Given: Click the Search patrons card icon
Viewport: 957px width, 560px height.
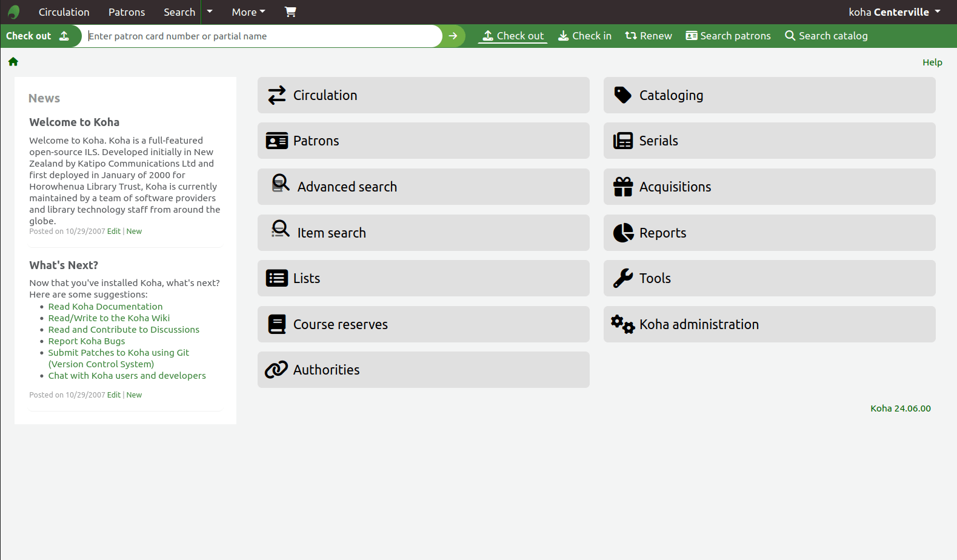Looking at the screenshot, I should (x=692, y=36).
